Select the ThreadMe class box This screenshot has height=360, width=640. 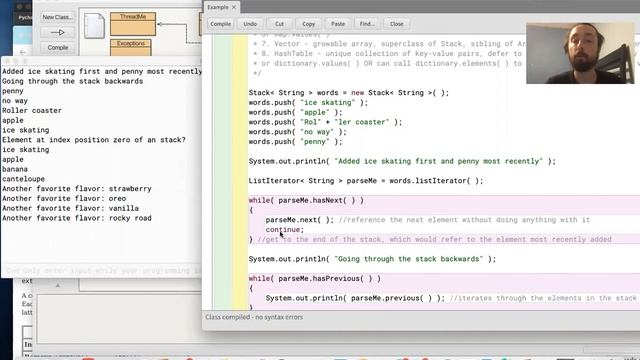click(x=133, y=24)
